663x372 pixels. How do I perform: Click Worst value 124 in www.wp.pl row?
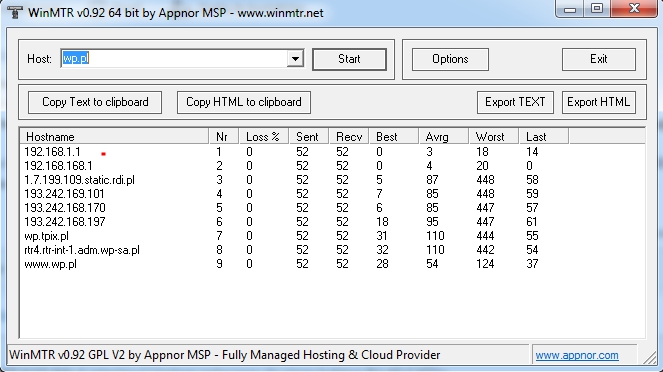[x=485, y=264]
